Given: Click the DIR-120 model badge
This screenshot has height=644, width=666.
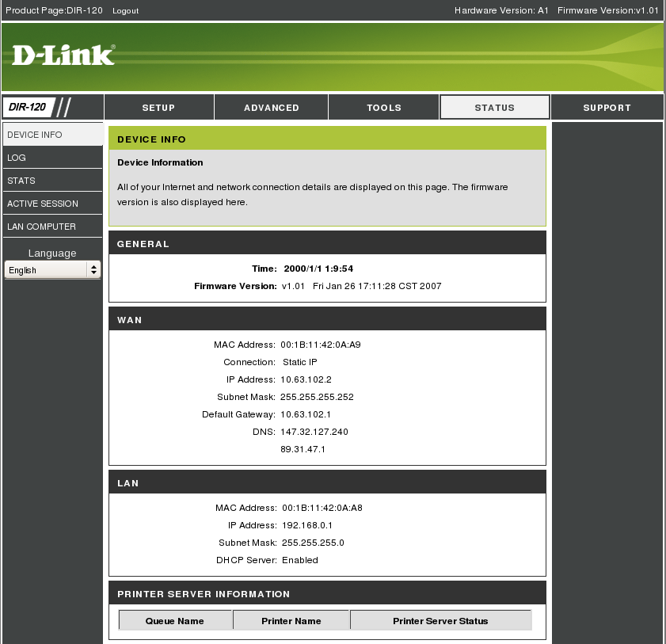Looking at the screenshot, I should coord(28,107).
